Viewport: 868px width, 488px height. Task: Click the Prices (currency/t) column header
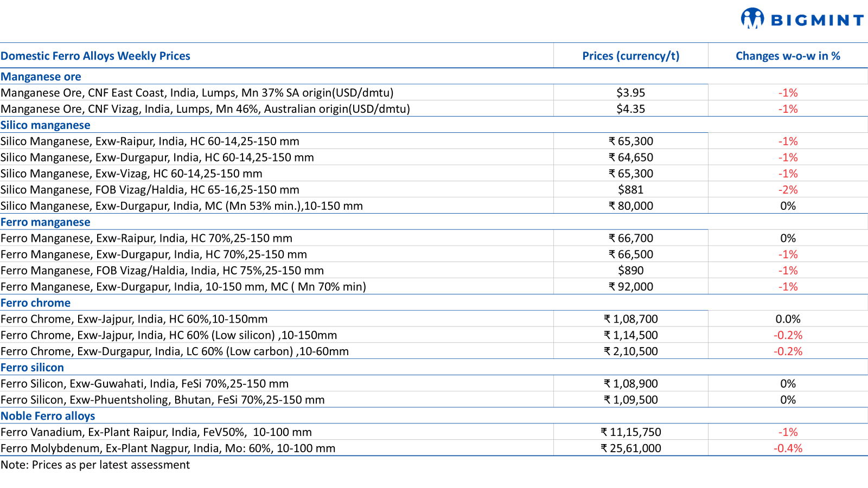point(630,56)
